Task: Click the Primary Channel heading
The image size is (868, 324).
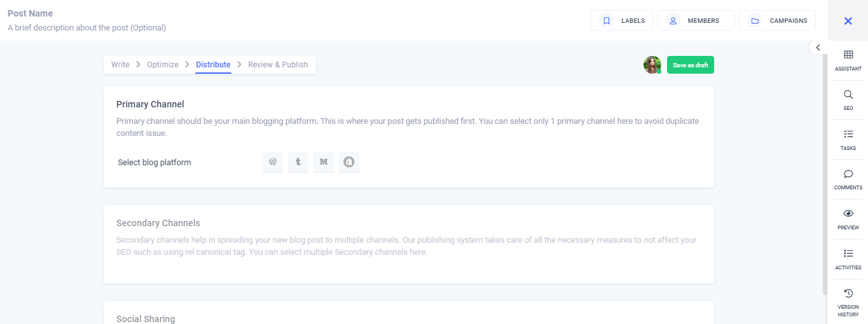Action: [150, 104]
